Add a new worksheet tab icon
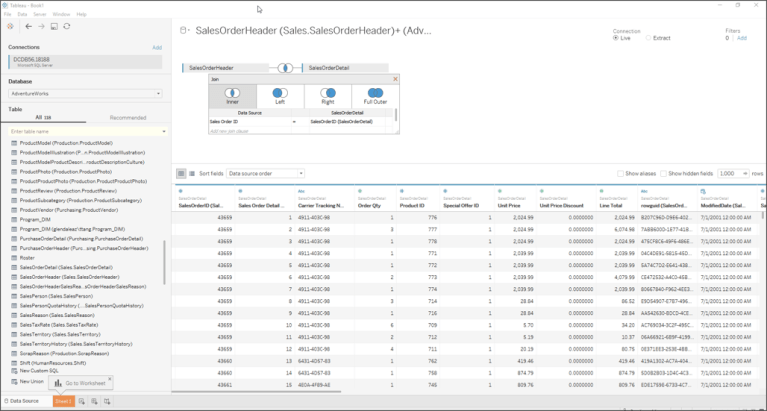Image resolution: width=767 pixels, height=411 pixels. 83,402
